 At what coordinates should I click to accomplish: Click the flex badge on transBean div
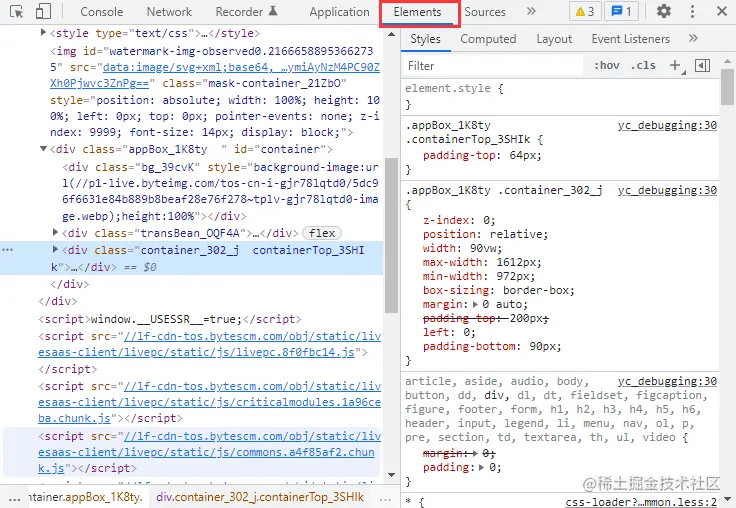[x=322, y=233]
